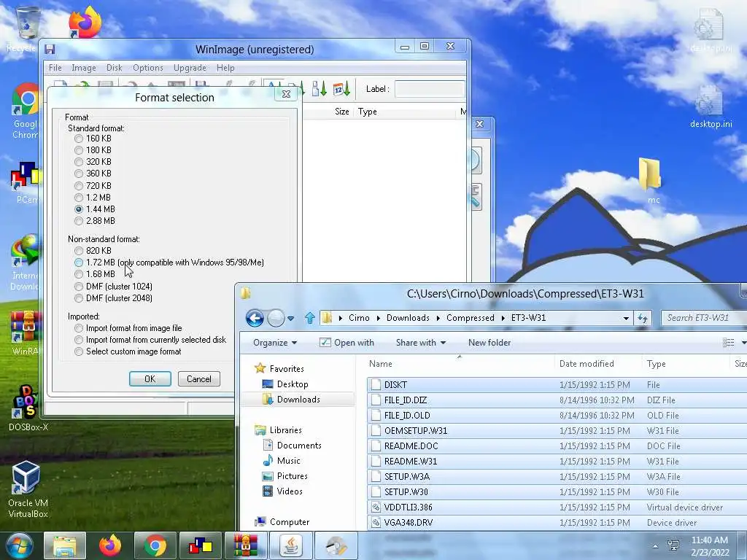Click the Explorer Forward arrow button
The image size is (747, 560).
pos(276,318)
